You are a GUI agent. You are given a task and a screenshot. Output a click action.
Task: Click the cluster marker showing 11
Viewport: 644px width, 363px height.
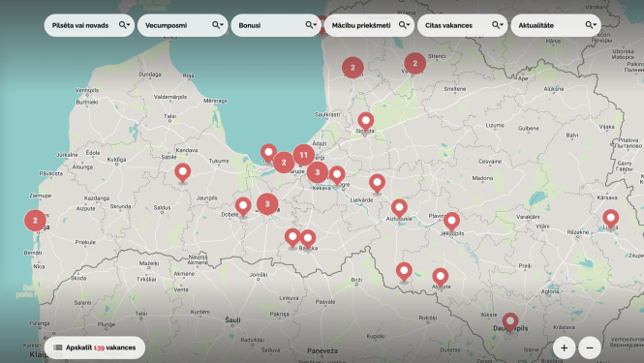click(303, 155)
